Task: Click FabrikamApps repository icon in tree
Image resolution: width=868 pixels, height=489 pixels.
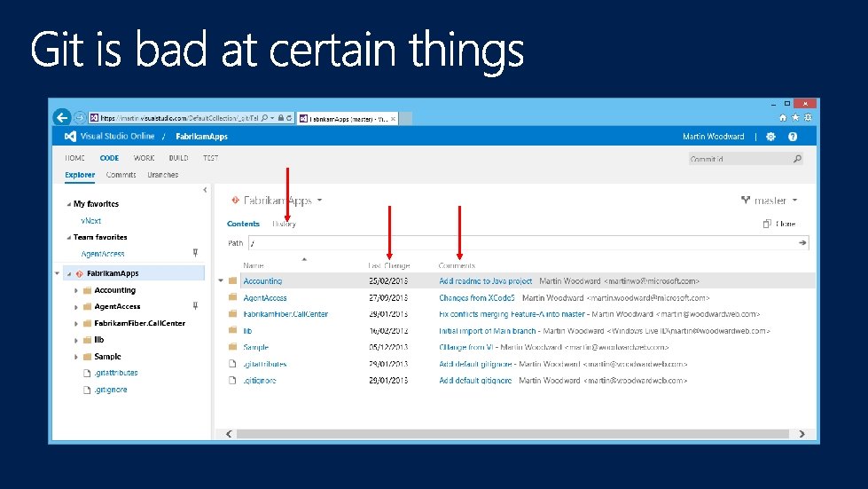Action: (79, 273)
